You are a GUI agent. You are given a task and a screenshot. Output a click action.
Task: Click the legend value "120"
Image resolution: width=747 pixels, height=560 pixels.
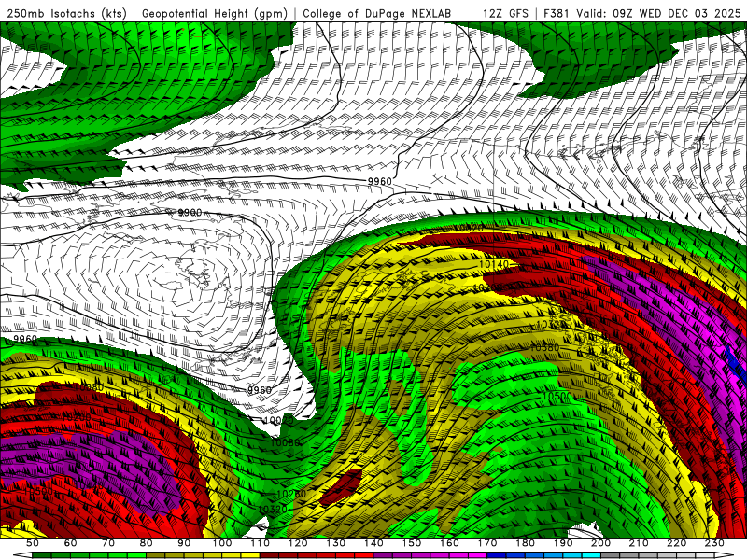[x=298, y=543]
